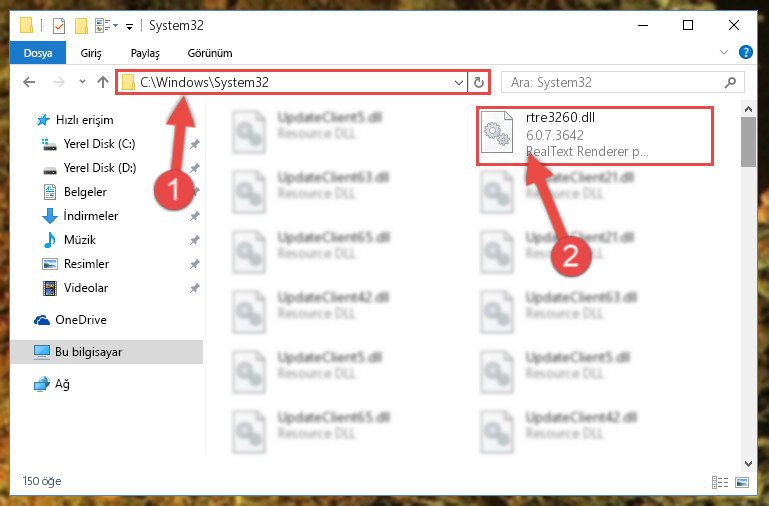The height and width of the screenshot is (506, 769).
Task: Open the Görünüm ribbon tab
Action: pyautogui.click(x=210, y=53)
